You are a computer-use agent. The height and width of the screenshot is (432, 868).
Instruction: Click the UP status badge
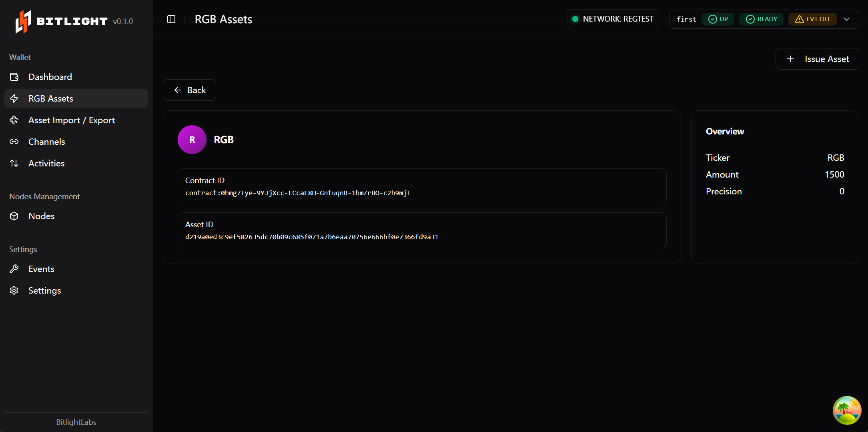[x=718, y=19]
